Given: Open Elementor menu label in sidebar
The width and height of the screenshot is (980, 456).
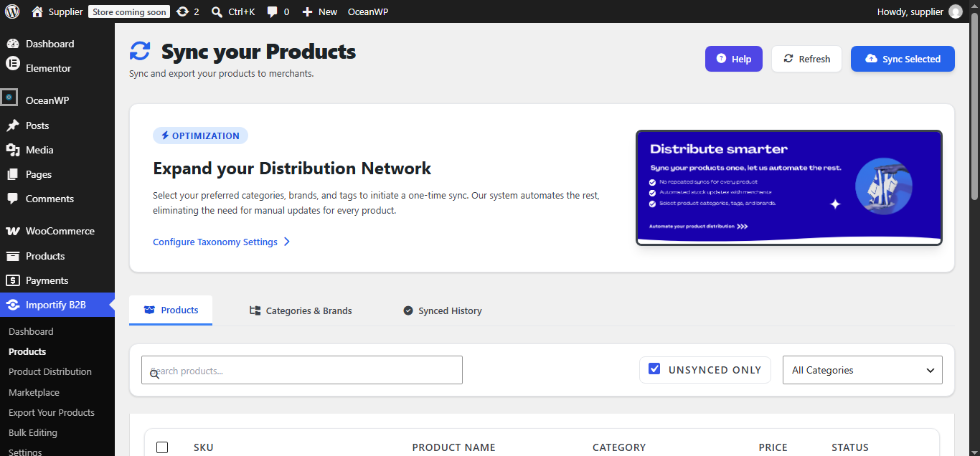Looking at the screenshot, I should pyautogui.click(x=48, y=68).
